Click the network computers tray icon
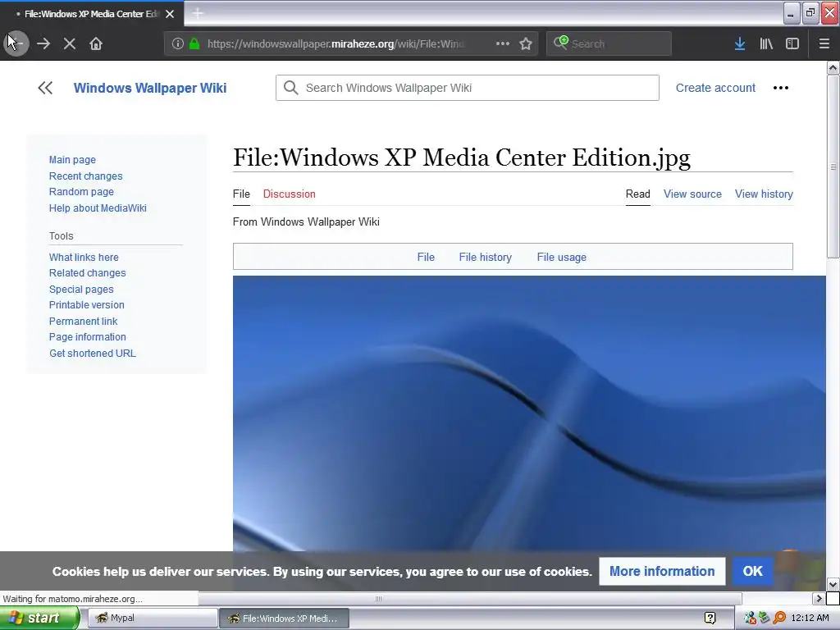 [x=750, y=619]
